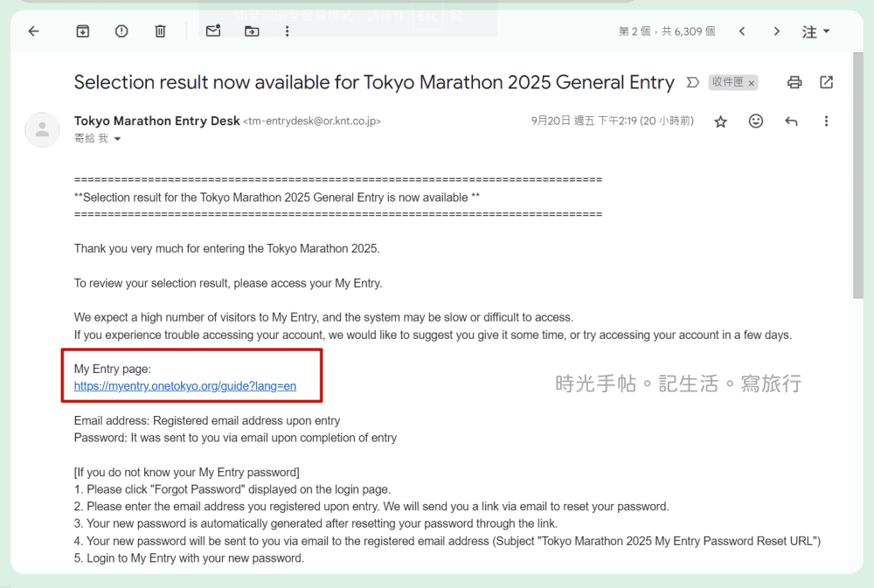This screenshot has width=874, height=588.
Task: Remove the 收件匣 inbox label
Action: point(752,83)
